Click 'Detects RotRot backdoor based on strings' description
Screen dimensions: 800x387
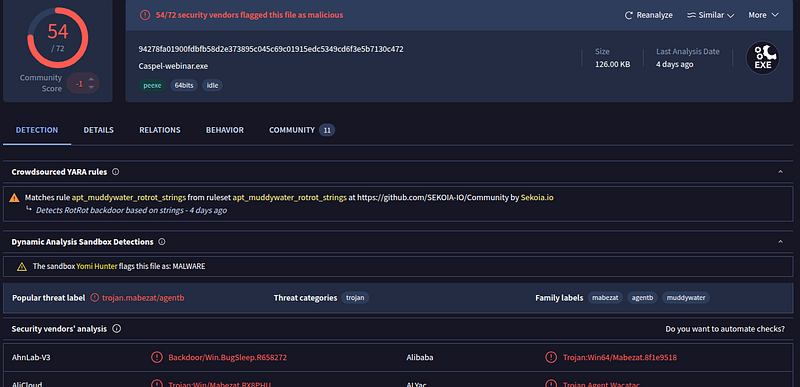pyautogui.click(x=110, y=211)
